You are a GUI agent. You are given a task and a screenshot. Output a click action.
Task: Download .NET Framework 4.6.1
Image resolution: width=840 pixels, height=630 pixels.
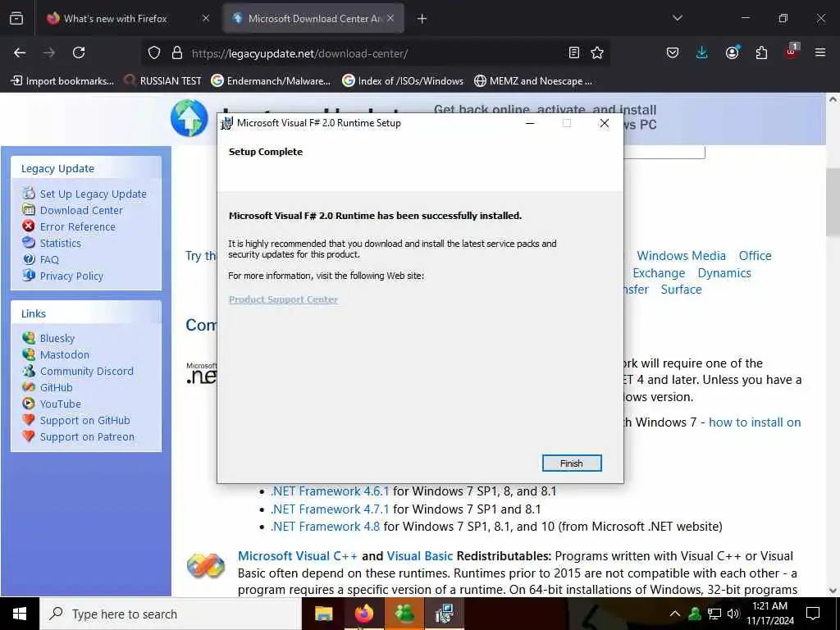point(330,491)
